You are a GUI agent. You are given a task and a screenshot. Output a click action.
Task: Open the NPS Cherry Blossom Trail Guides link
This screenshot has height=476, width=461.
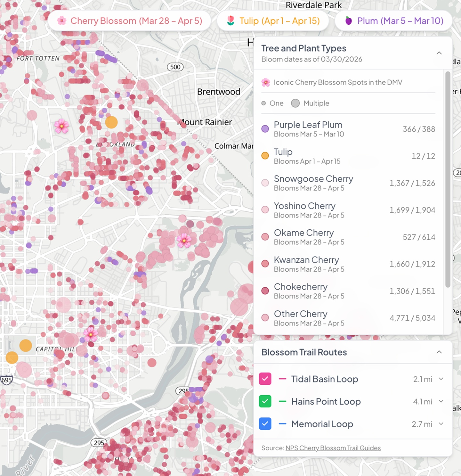pos(333,448)
